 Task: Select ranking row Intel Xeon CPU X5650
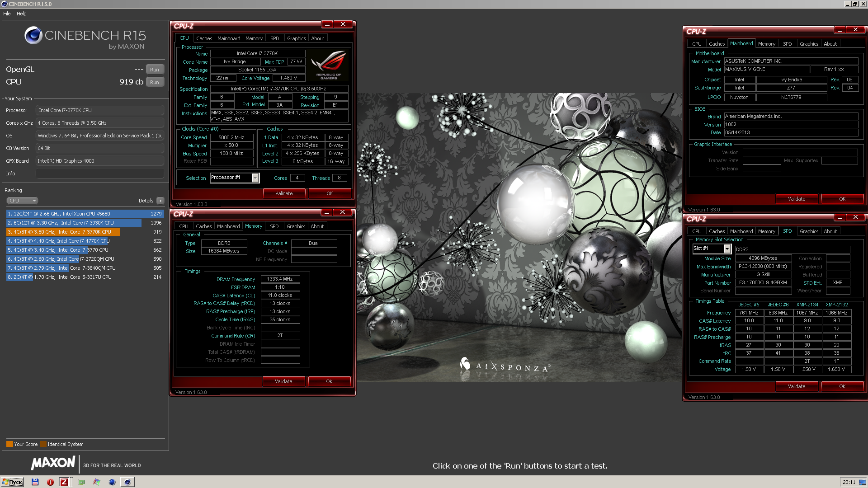tap(85, 214)
